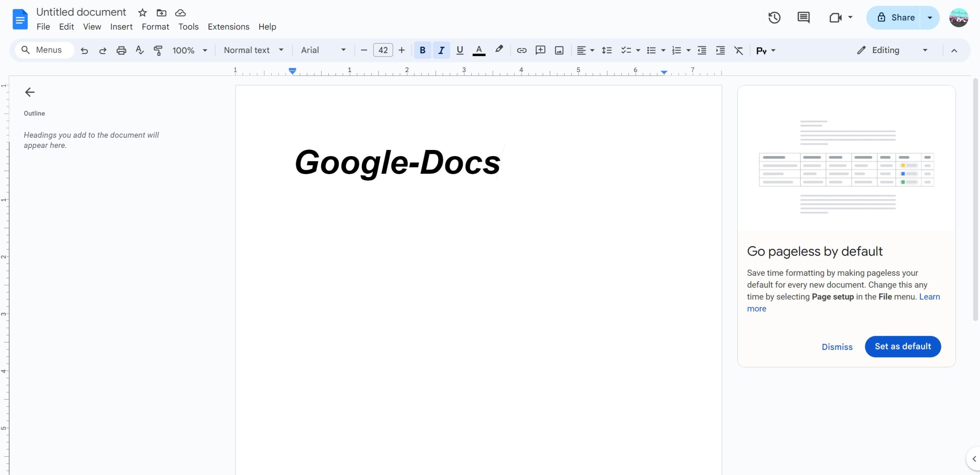The image size is (980, 475).
Task: Undo the last action
Action: (84, 50)
